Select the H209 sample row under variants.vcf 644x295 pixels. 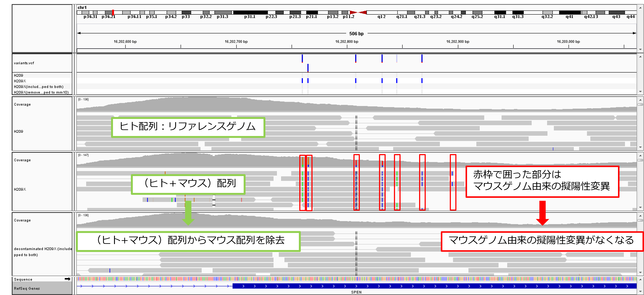click(x=19, y=75)
